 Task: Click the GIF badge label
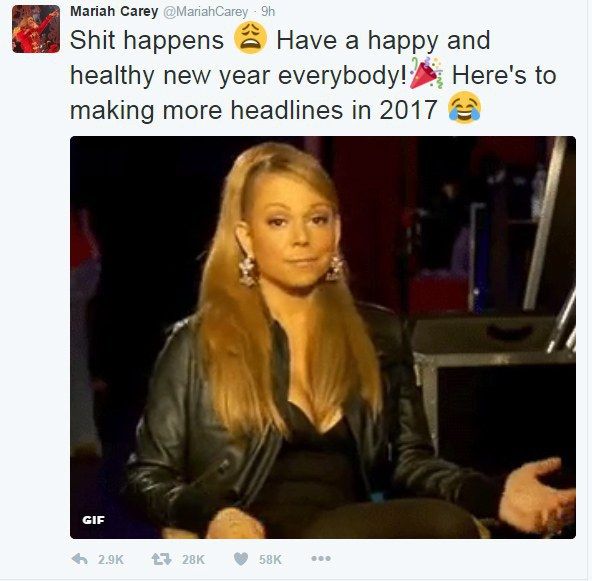[93, 520]
